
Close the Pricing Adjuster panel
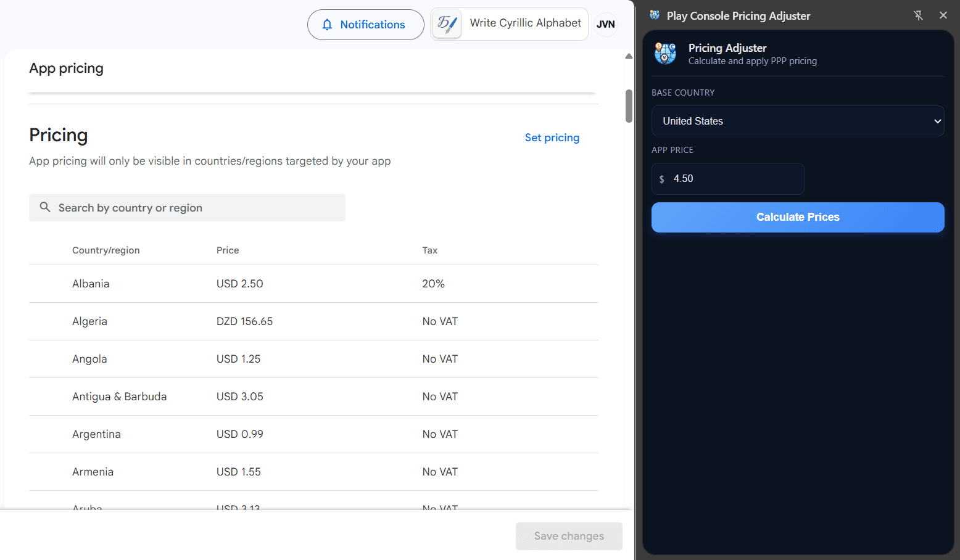click(943, 15)
